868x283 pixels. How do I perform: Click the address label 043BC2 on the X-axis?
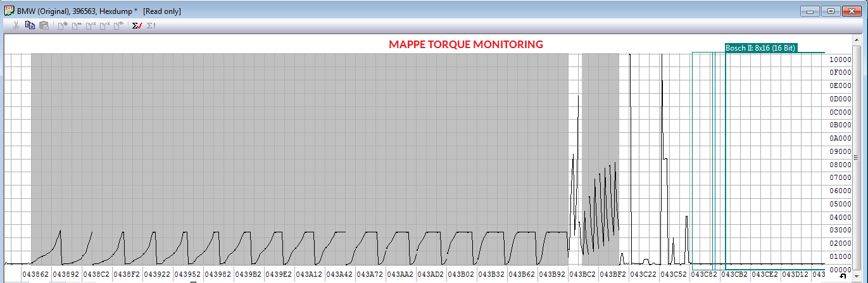point(582,274)
